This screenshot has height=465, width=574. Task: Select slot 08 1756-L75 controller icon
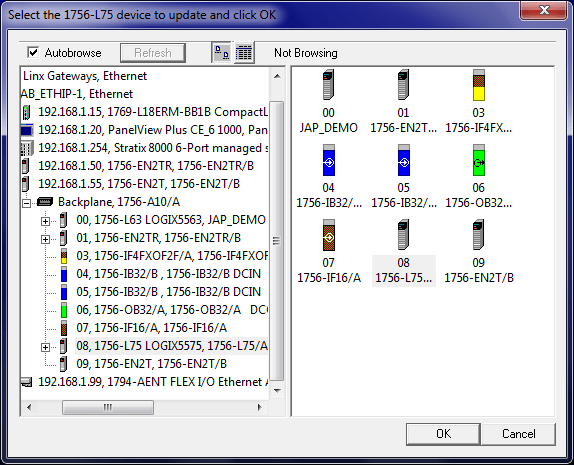(404, 235)
